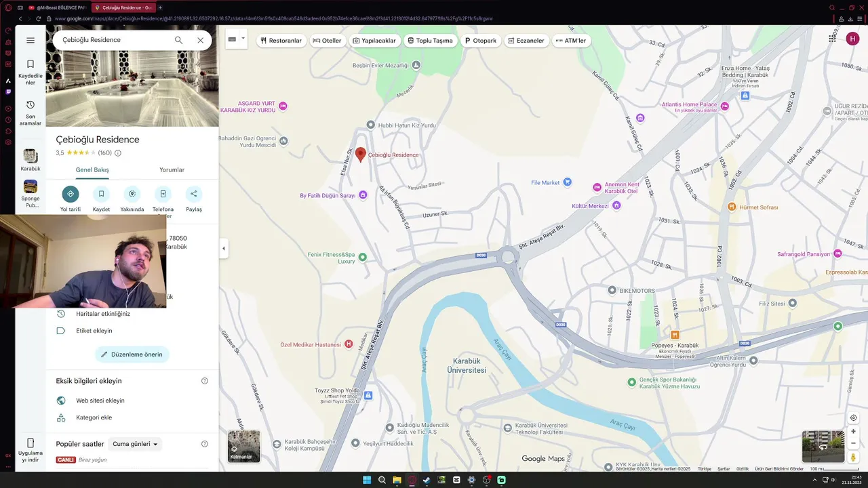Click the Popeyes - Karabük marker
This screenshot has width=868, height=488.
click(x=675, y=335)
